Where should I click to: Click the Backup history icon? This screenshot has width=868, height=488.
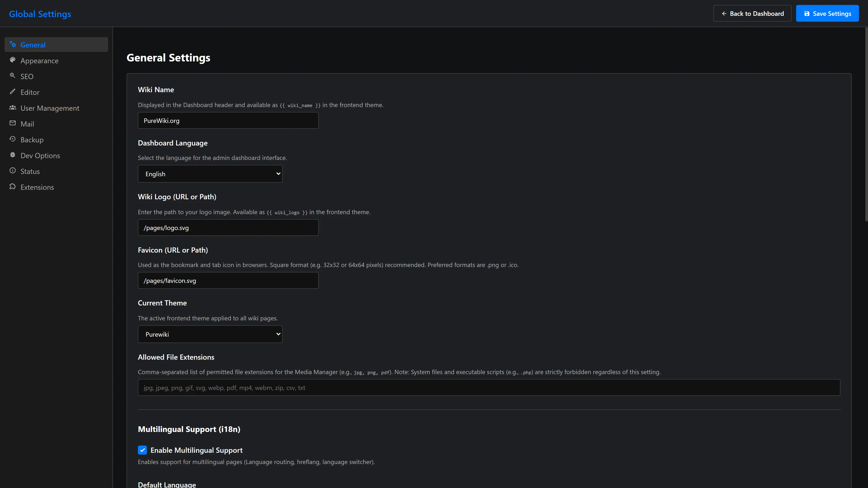pos(12,139)
